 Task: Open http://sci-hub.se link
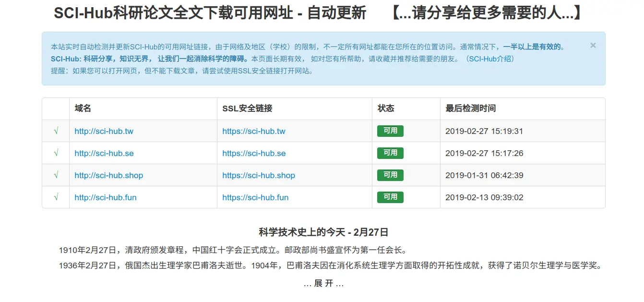point(104,153)
